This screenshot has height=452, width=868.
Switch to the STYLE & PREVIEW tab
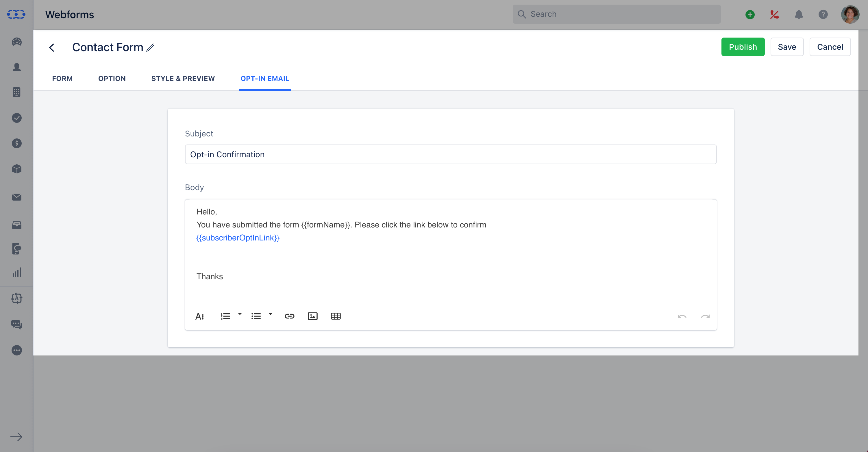tap(183, 79)
